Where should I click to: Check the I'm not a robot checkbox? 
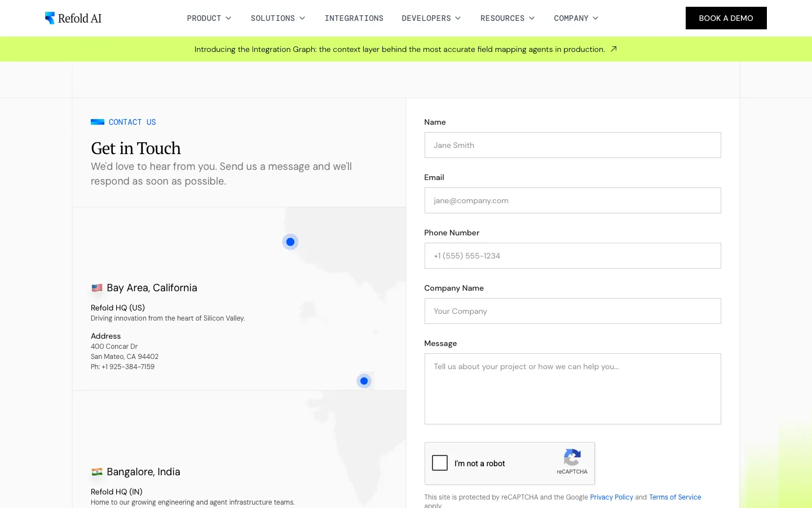pos(440,463)
